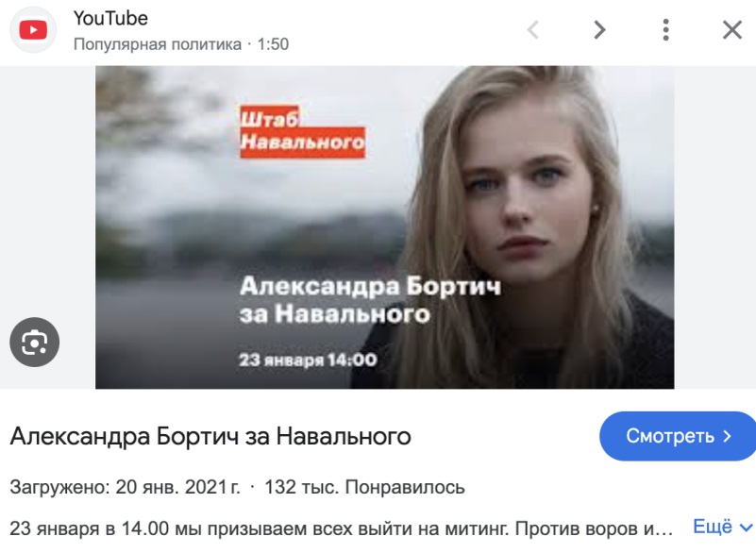Go to the next image result arrow
756x553 pixels.
pyautogui.click(x=599, y=30)
